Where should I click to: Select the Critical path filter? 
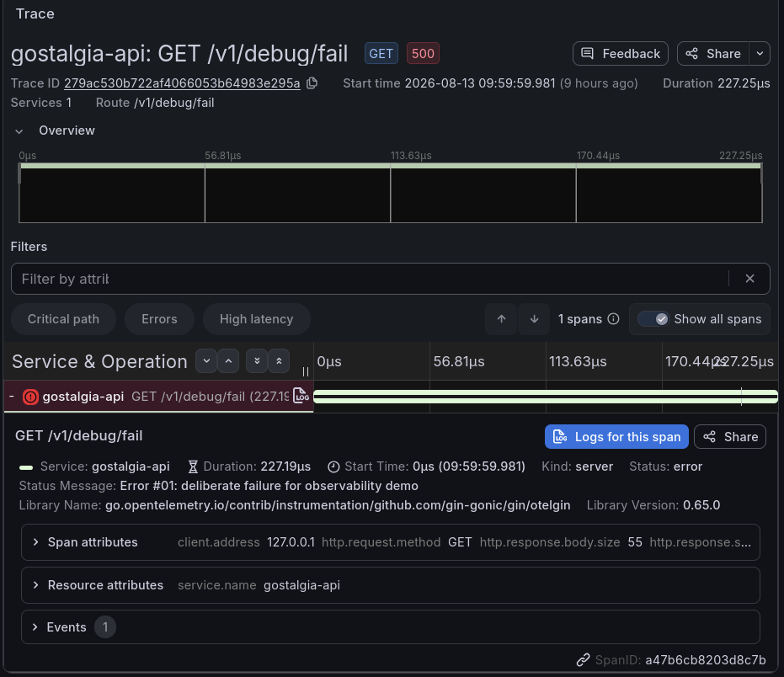point(63,319)
